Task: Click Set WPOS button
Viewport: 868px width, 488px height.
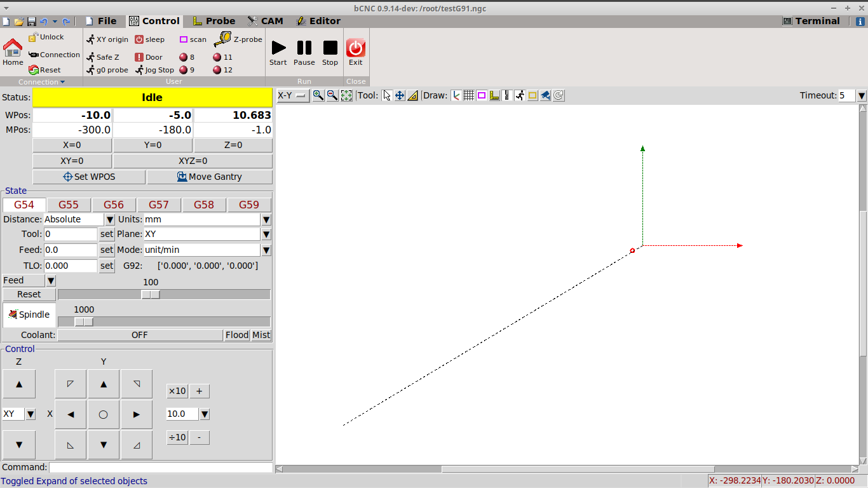Action: [89, 177]
